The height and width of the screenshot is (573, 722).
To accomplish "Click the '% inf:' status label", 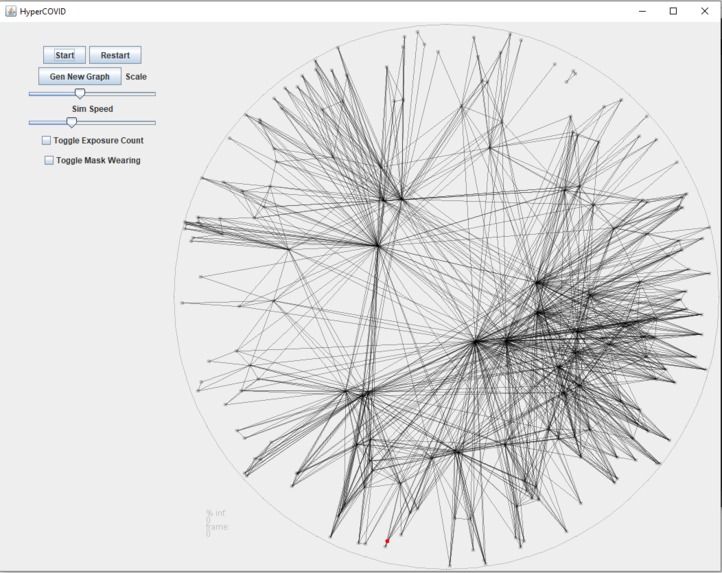I will coord(216,513).
